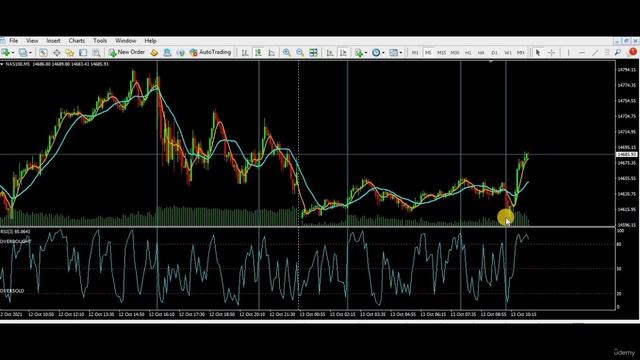
Task: Toggle Chart Shift
Action: click(343, 53)
